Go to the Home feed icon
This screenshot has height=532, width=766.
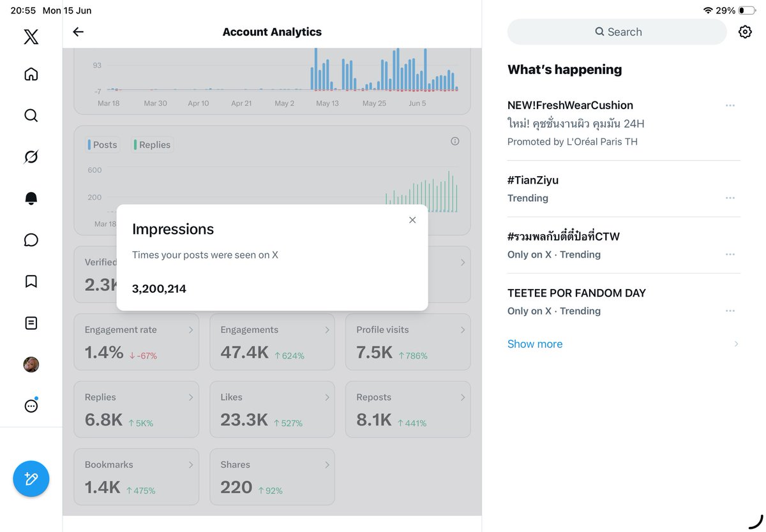31,74
